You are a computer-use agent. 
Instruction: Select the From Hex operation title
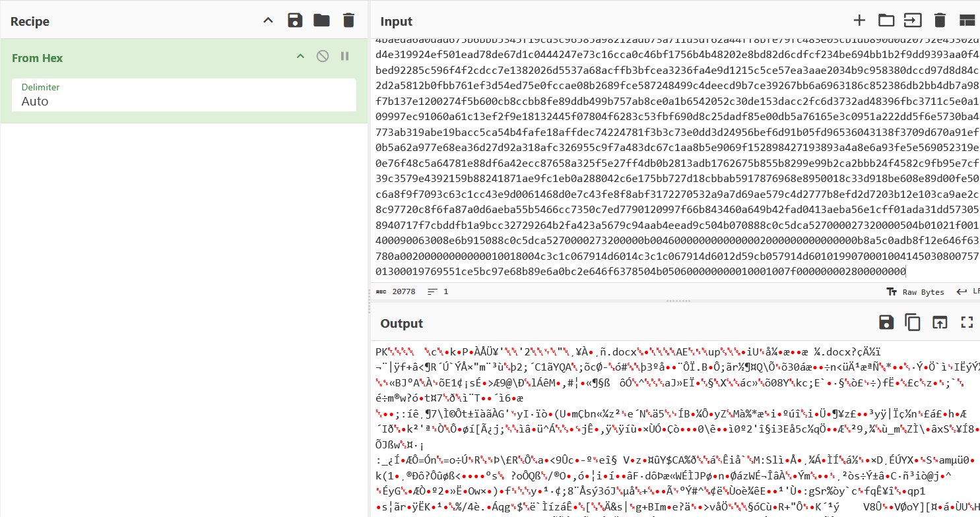[38, 58]
